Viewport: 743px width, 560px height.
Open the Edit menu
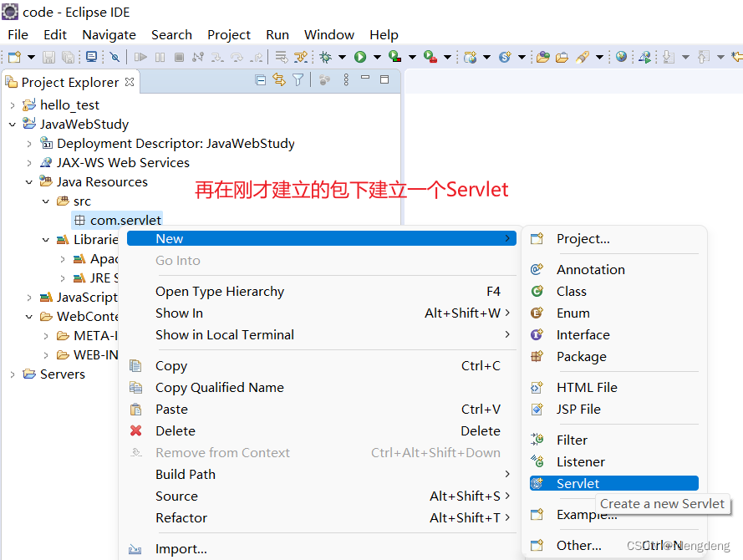tap(55, 34)
